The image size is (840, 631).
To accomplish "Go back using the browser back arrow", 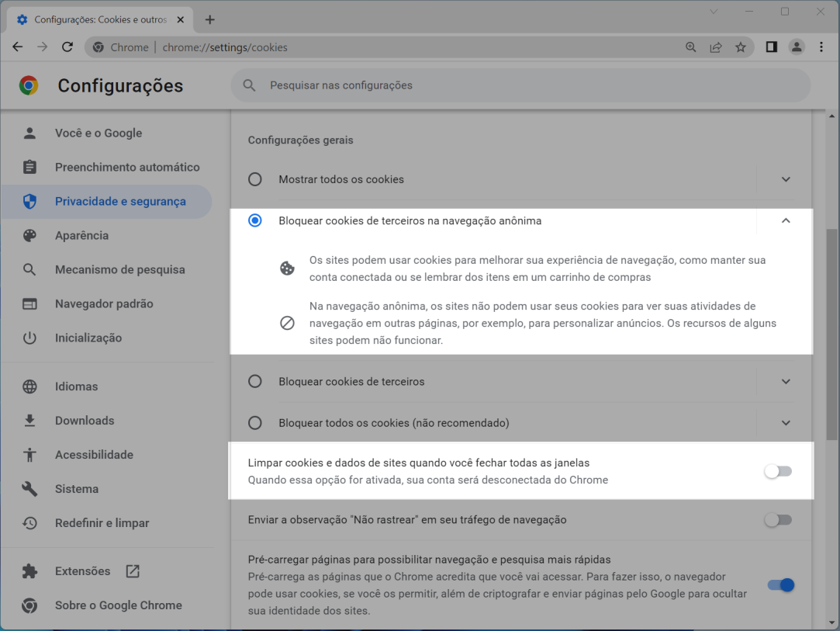I will click(x=18, y=47).
